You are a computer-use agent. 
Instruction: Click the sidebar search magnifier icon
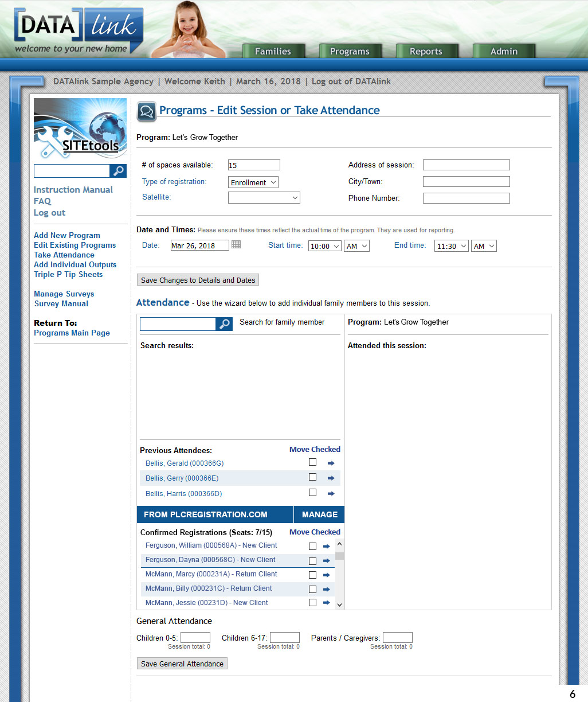[x=118, y=171]
